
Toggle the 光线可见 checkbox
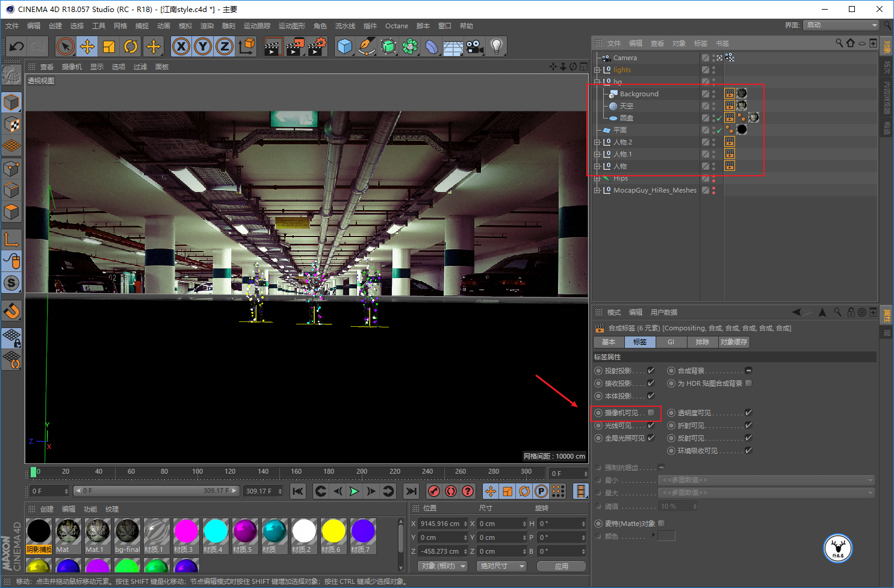pyautogui.click(x=651, y=426)
